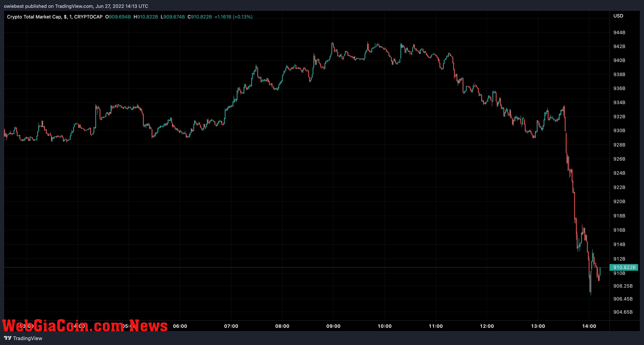Click the 908.25B price axis label
This screenshot has width=644, height=345.
[x=623, y=286]
